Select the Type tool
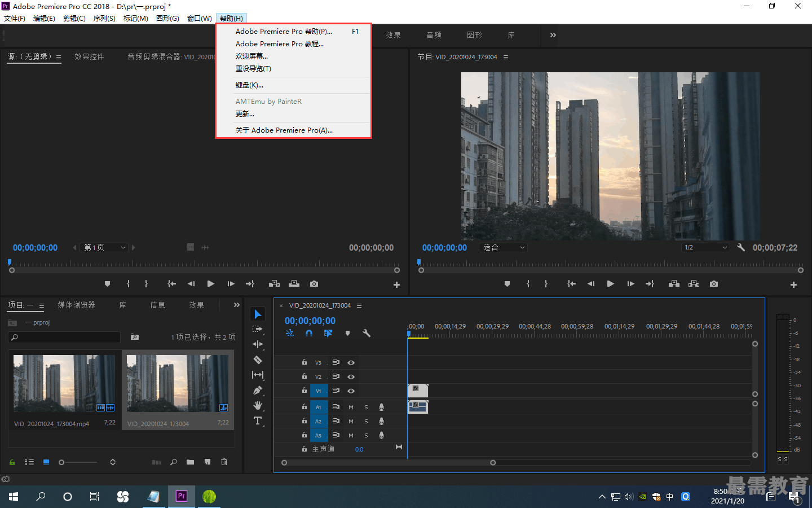This screenshot has width=812, height=508. pyautogui.click(x=258, y=421)
